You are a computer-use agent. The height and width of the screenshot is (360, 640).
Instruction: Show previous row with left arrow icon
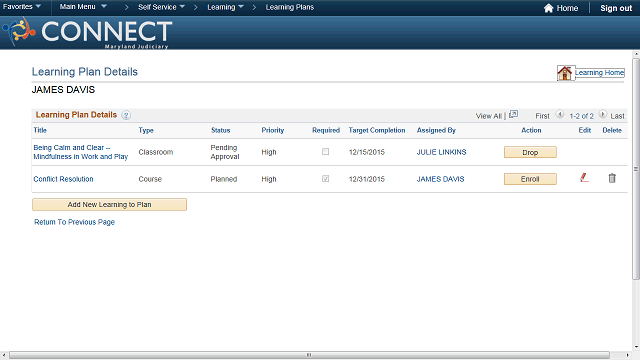560,115
